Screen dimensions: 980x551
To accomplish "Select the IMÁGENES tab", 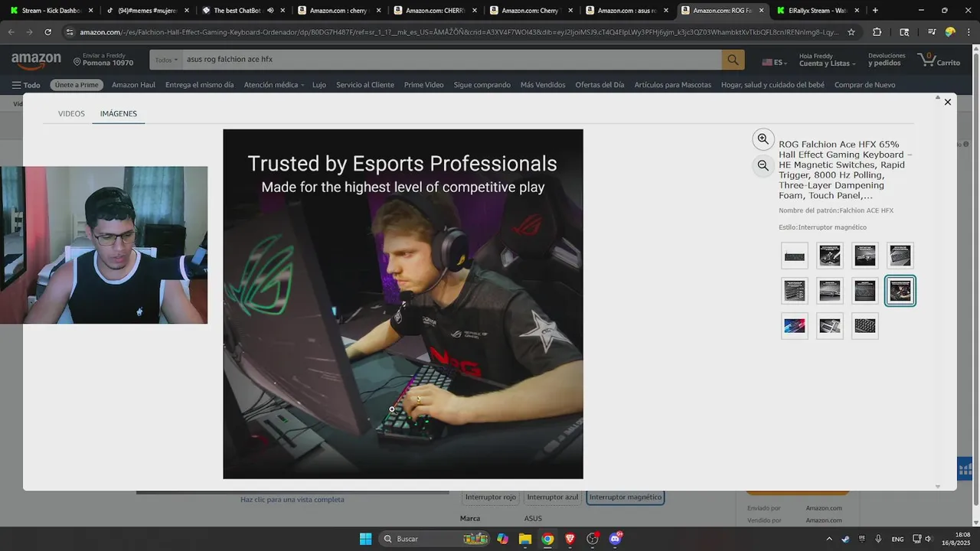I will click(119, 113).
